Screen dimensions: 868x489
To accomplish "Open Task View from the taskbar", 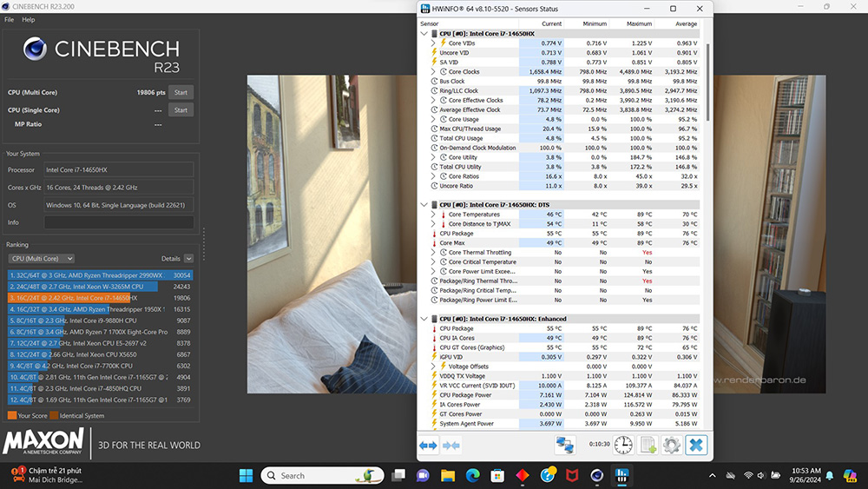I will tap(398, 475).
